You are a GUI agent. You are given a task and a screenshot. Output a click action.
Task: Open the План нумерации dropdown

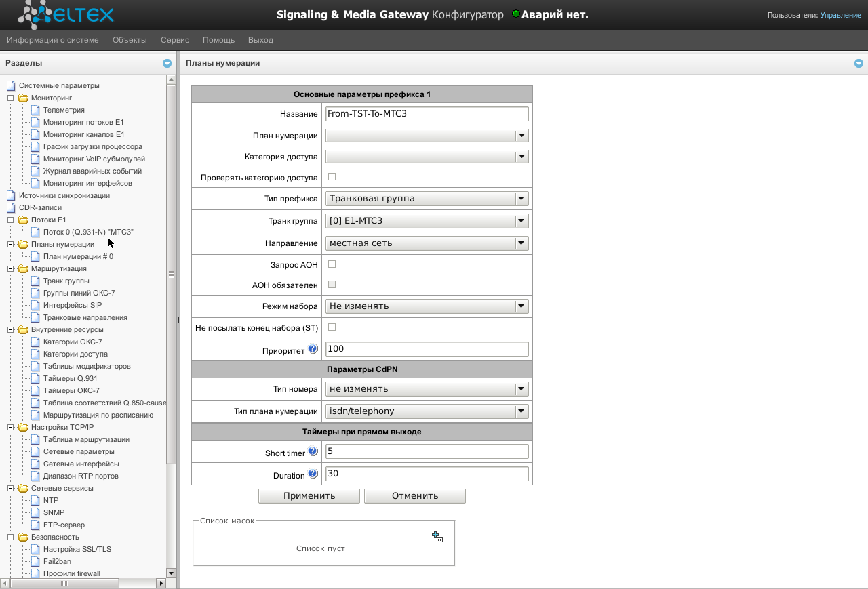[427, 136]
